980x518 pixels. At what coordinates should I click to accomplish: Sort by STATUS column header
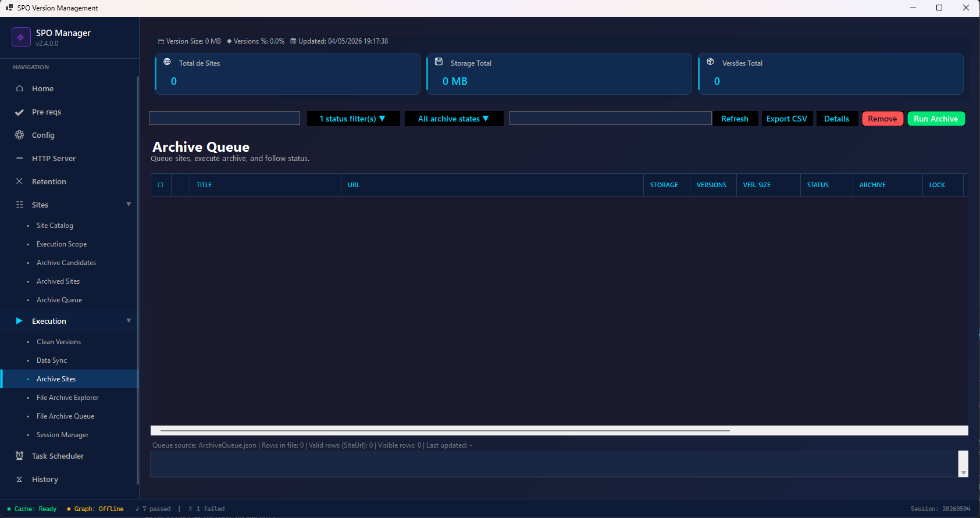[x=826, y=185]
